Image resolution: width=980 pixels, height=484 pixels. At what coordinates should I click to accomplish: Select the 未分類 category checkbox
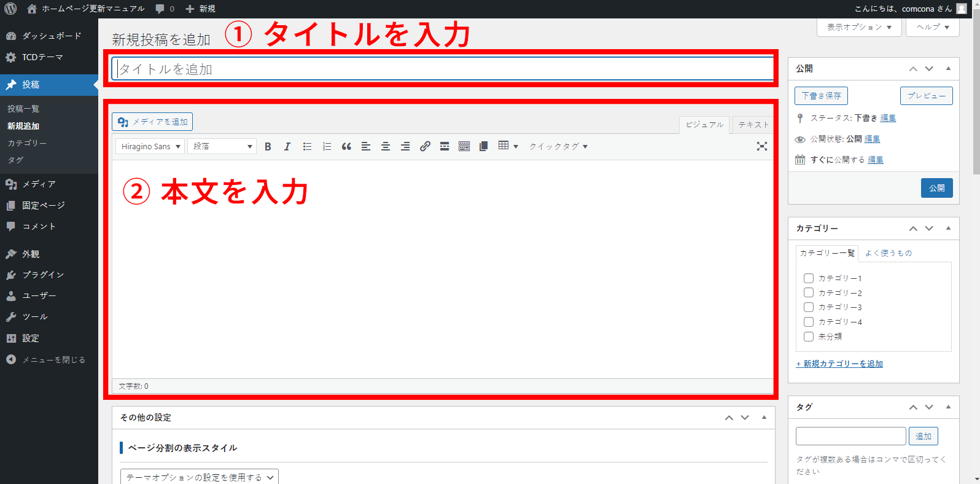tap(809, 337)
